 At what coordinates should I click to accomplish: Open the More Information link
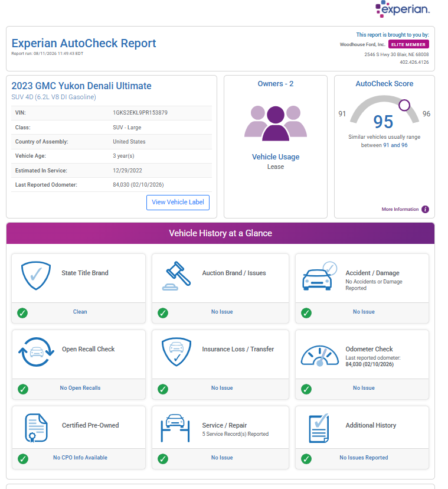click(400, 209)
